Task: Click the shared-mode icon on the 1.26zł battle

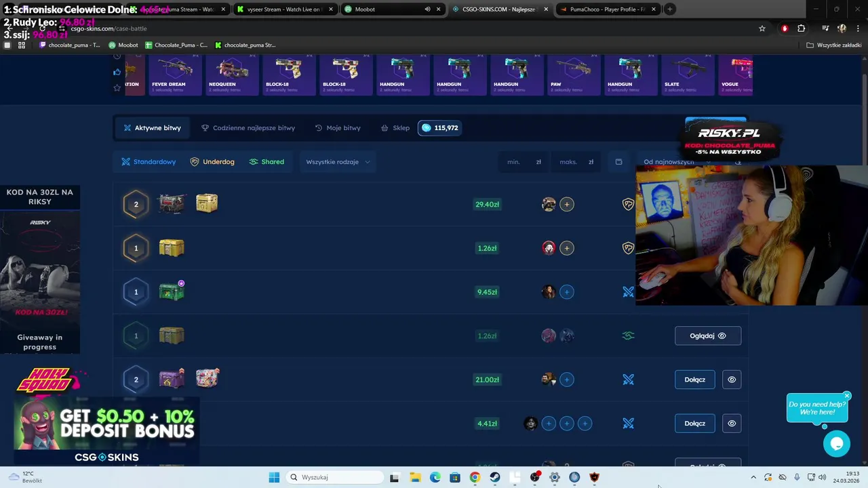Action: coord(628,335)
